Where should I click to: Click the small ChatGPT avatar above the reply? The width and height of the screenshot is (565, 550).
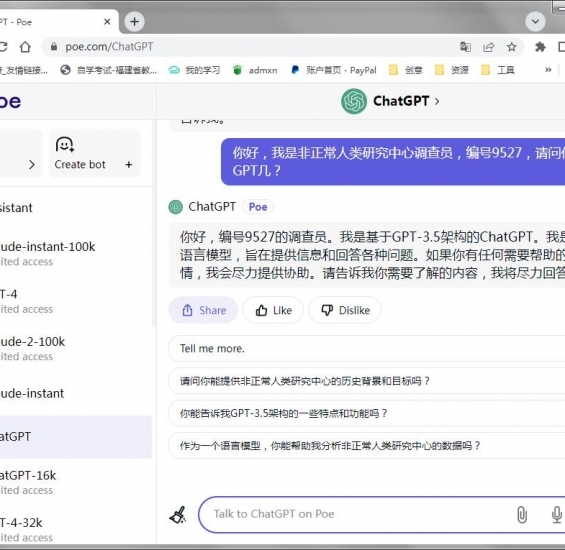tap(175, 207)
